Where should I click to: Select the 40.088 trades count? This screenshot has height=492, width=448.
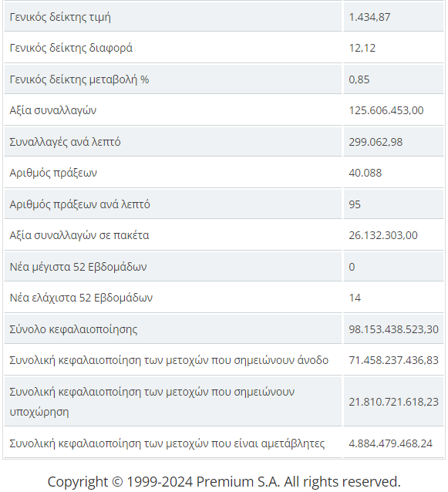365,173
